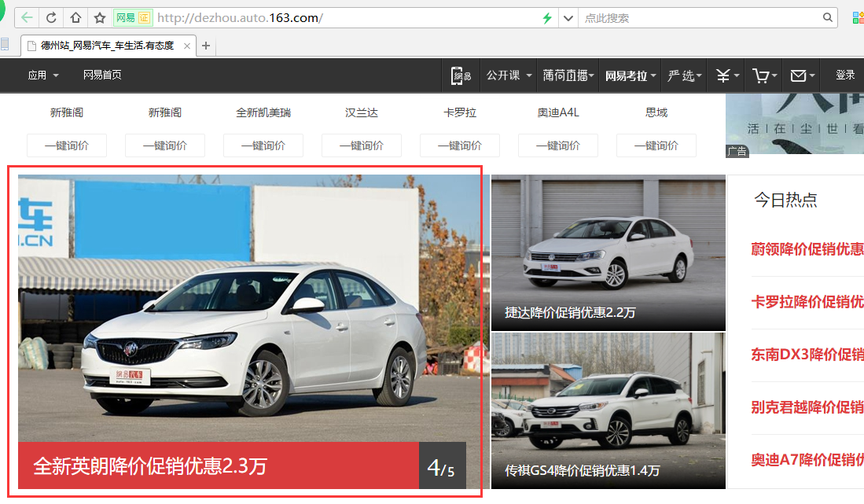
Task: Click the 今日热点 heading
Action: click(x=785, y=200)
